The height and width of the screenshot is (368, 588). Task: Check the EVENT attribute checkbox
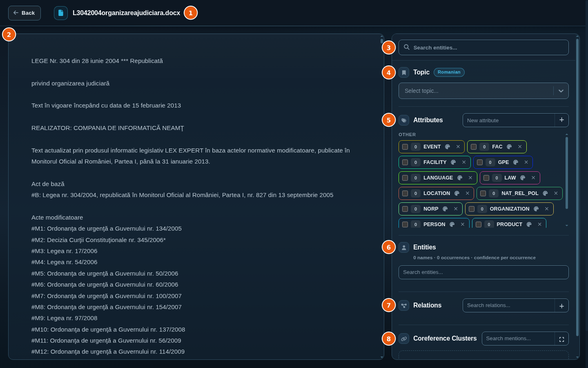click(405, 147)
